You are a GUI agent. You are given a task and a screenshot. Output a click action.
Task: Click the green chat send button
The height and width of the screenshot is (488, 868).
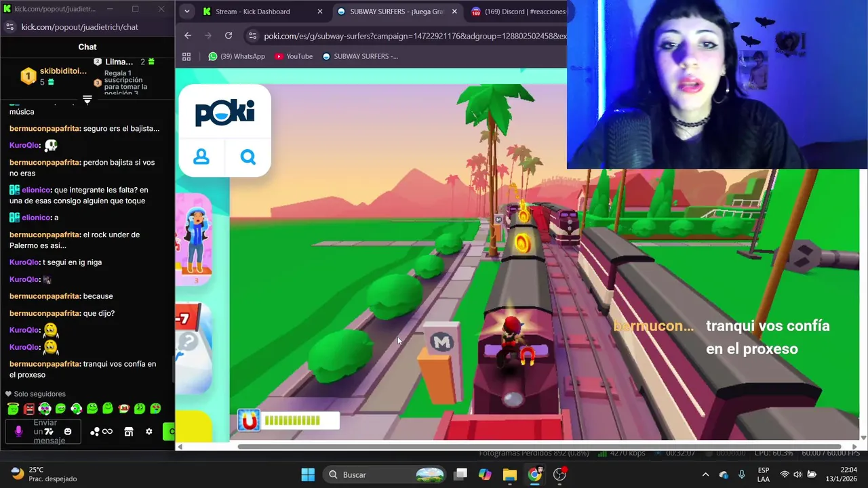pyautogui.click(x=170, y=431)
